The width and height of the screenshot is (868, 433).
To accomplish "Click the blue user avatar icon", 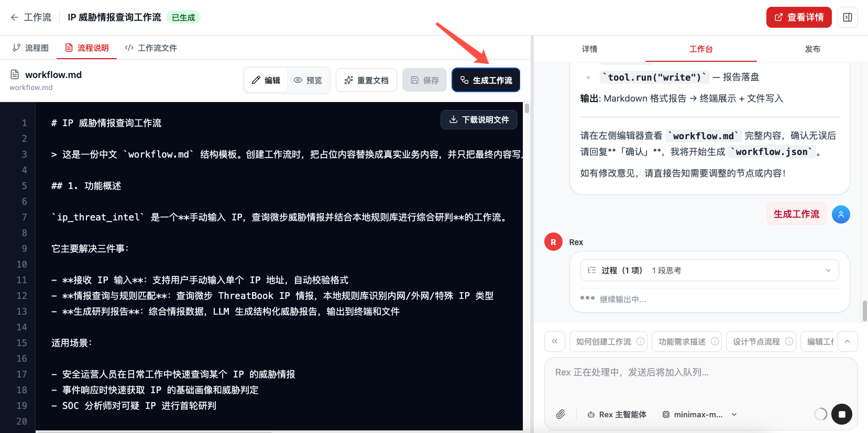I will click(841, 214).
